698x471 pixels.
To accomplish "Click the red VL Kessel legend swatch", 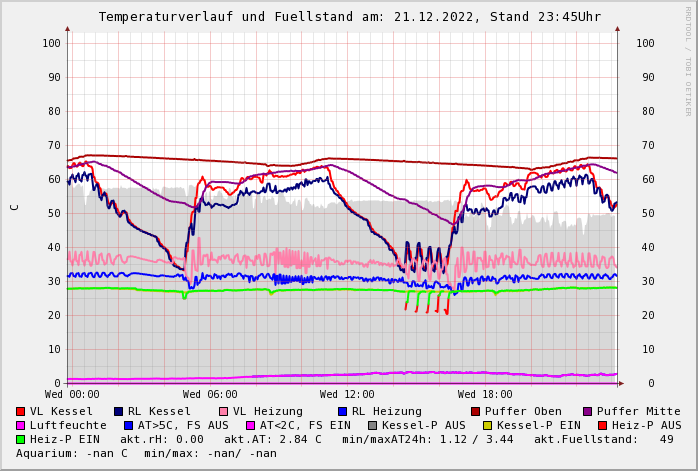I will click(21, 411).
